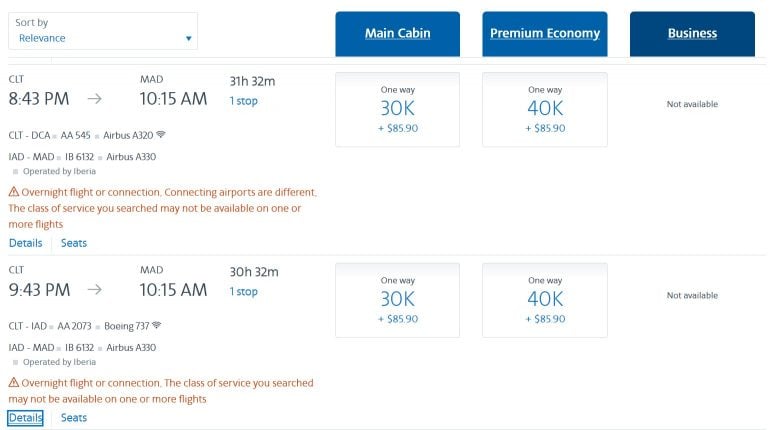Click the Wi-Fi icon beside Airbus A320
The width and height of the screenshot is (770, 430).
coord(161,134)
